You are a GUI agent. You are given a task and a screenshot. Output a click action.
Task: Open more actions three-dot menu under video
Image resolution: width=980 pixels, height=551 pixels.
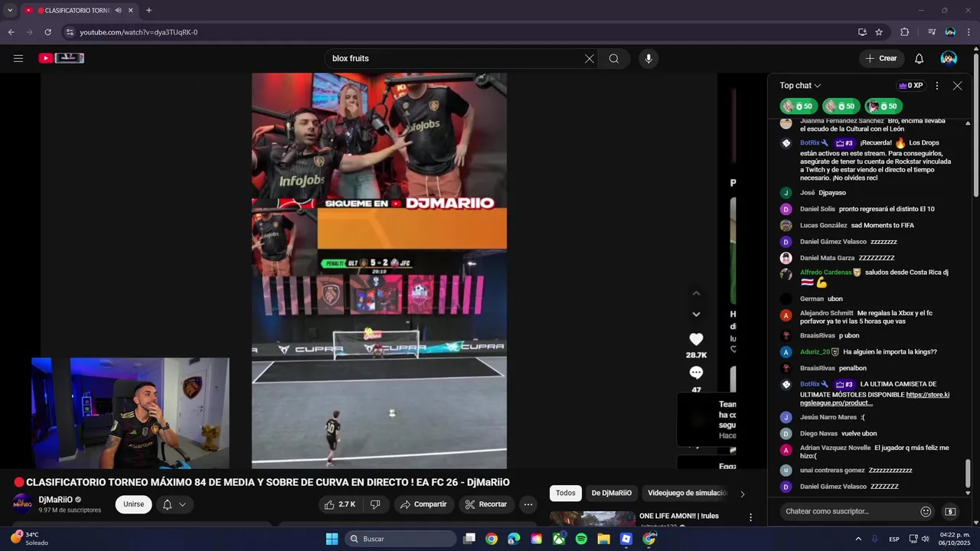coord(528,504)
